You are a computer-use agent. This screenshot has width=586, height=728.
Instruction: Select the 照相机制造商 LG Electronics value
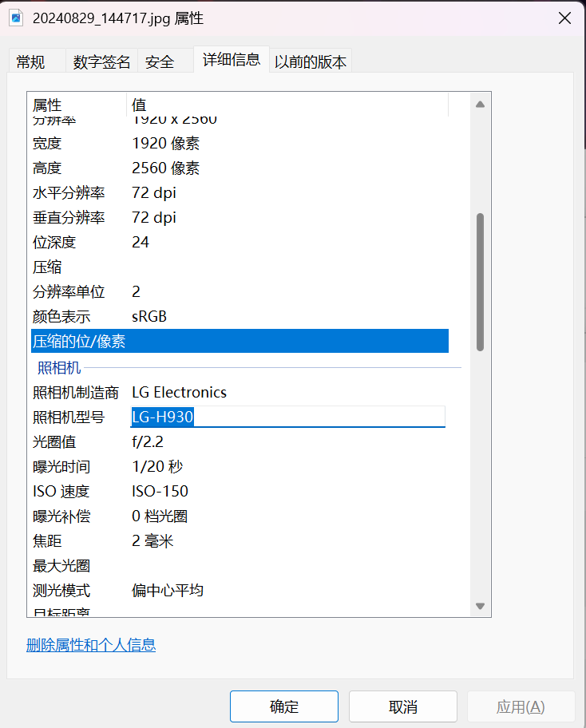[179, 392]
